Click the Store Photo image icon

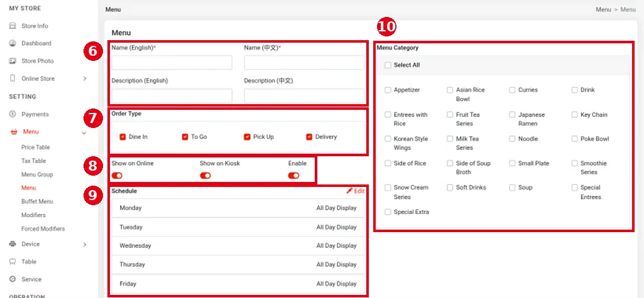tap(13, 61)
